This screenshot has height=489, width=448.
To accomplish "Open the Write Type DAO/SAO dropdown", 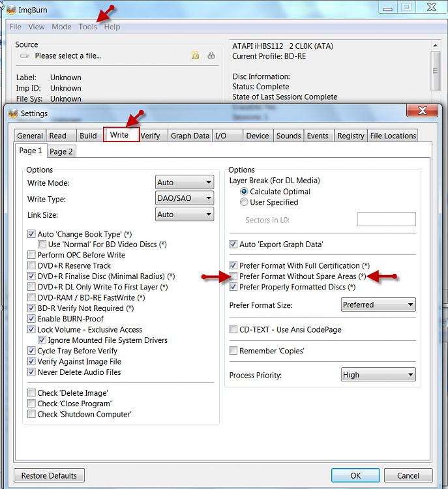I will pyautogui.click(x=185, y=198).
